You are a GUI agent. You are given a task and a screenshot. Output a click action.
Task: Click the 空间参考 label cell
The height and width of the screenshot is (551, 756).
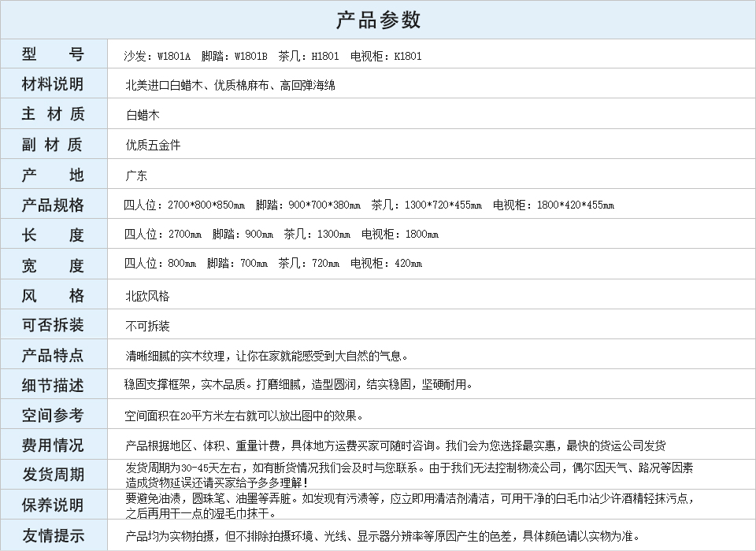coord(53,415)
